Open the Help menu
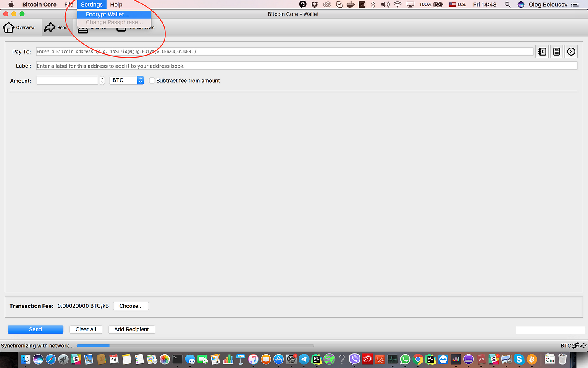The height and width of the screenshot is (368, 588). pyautogui.click(x=116, y=5)
